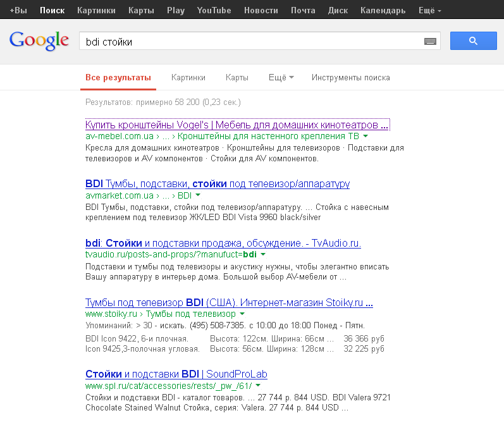Click 'Высота: 56см. Ширина: 128см' text
504x425 pixels.
(x=272, y=349)
